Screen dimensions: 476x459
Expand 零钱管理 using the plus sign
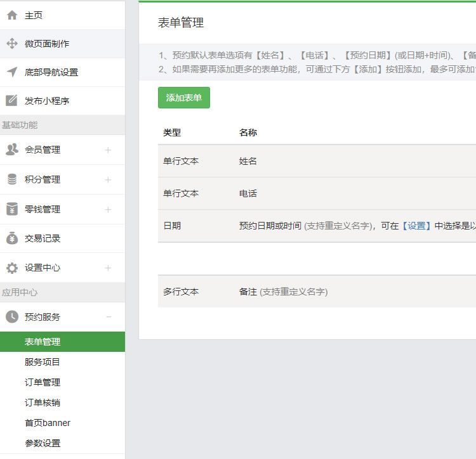pyautogui.click(x=108, y=210)
